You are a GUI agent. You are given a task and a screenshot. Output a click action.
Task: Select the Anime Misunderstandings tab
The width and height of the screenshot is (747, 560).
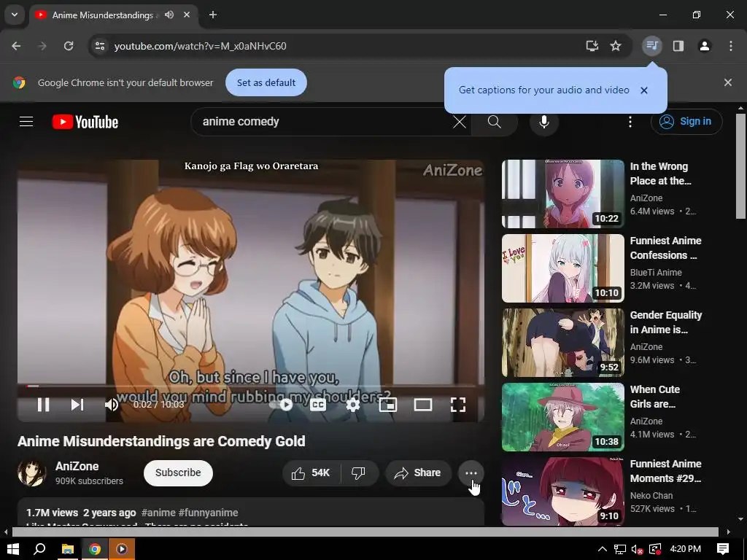coord(115,15)
